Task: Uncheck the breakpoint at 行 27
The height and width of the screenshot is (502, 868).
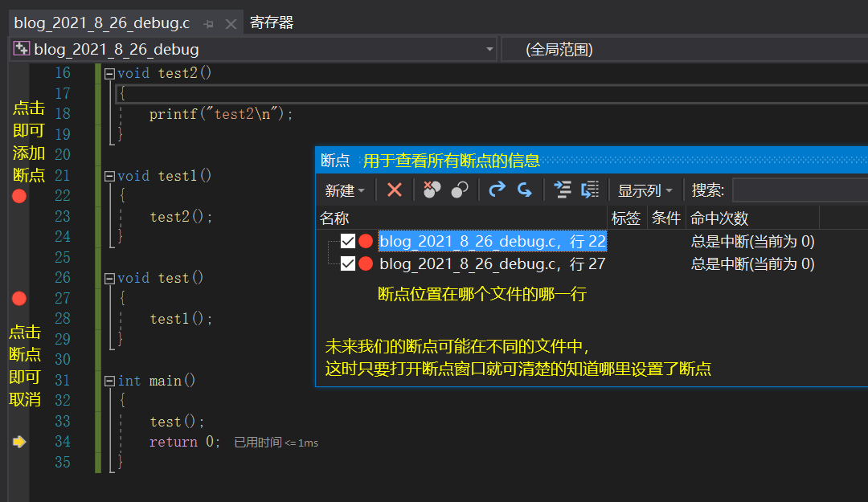Action: click(x=349, y=263)
